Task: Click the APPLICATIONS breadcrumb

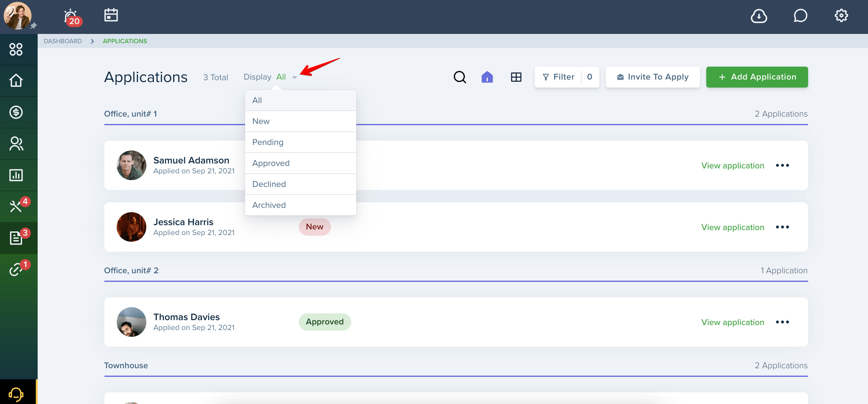Action: tap(125, 41)
